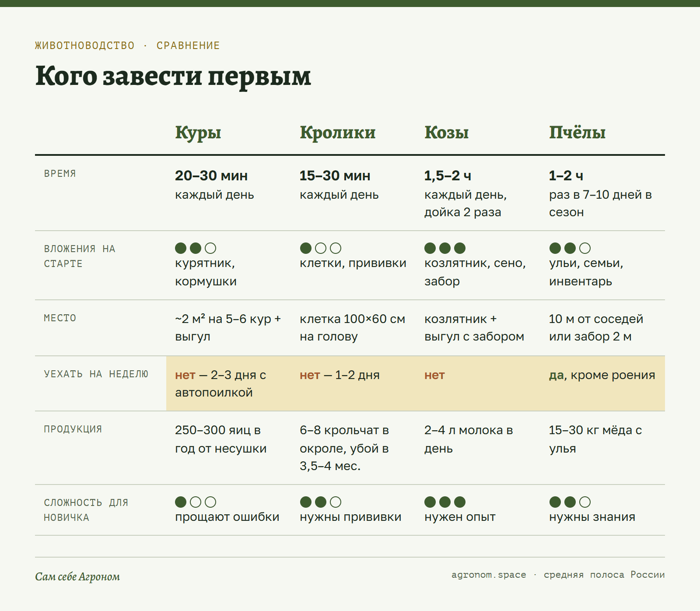700x611 pixels.
Task: Click the "ЖИВОТНОВОДСТВО" category tag
Action: 85,46
